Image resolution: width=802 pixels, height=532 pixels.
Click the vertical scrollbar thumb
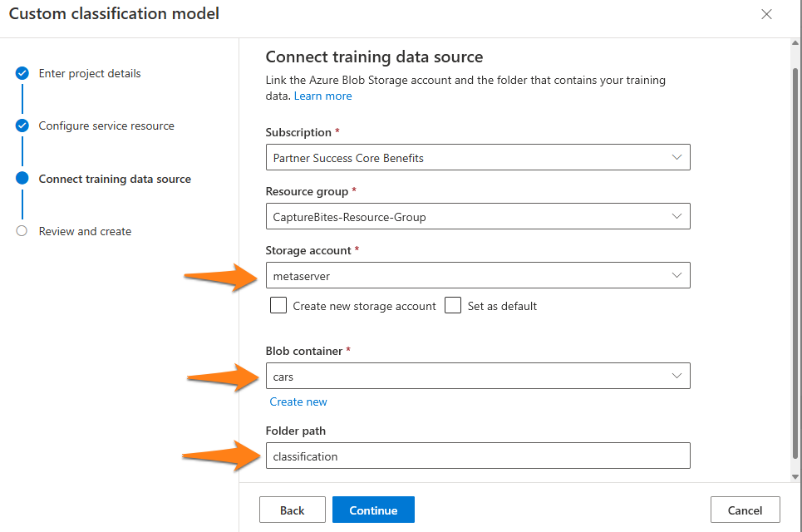click(795, 264)
